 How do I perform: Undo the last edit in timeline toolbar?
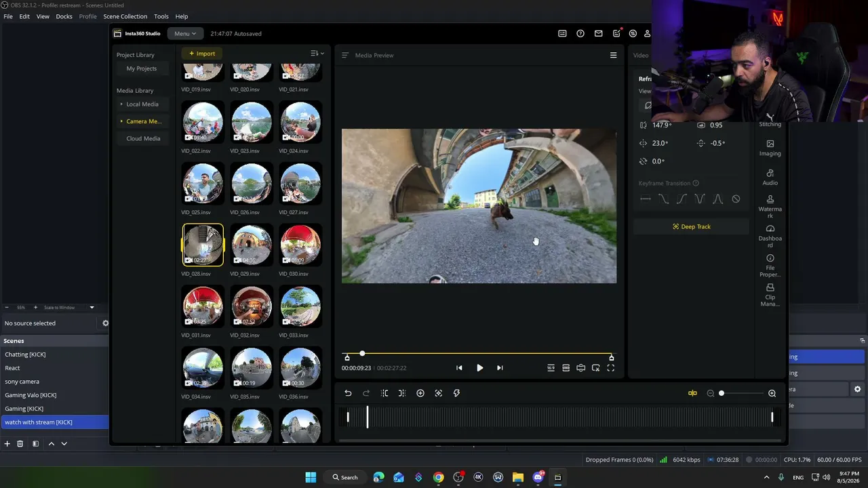tap(348, 393)
